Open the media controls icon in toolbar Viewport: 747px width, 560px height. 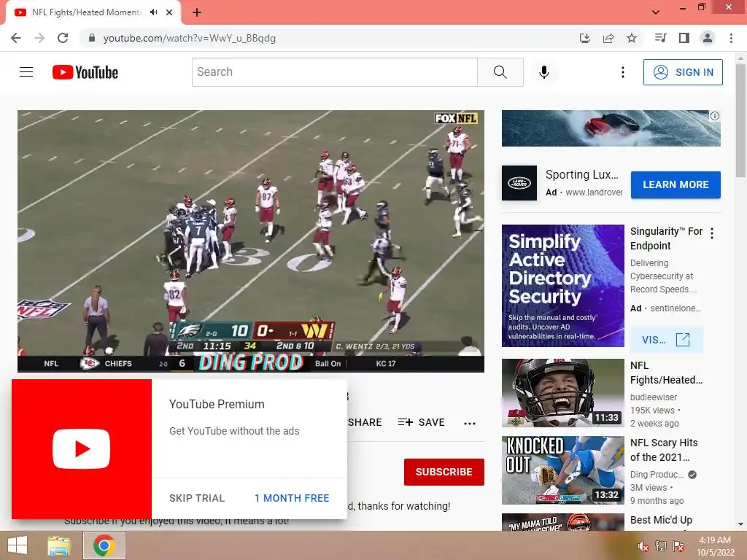pyautogui.click(x=661, y=38)
